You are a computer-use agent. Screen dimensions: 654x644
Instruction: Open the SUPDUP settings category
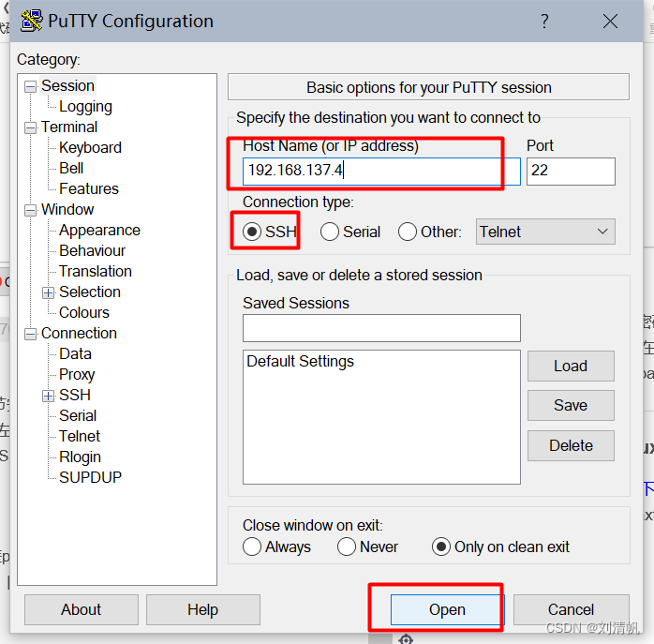[90, 477]
